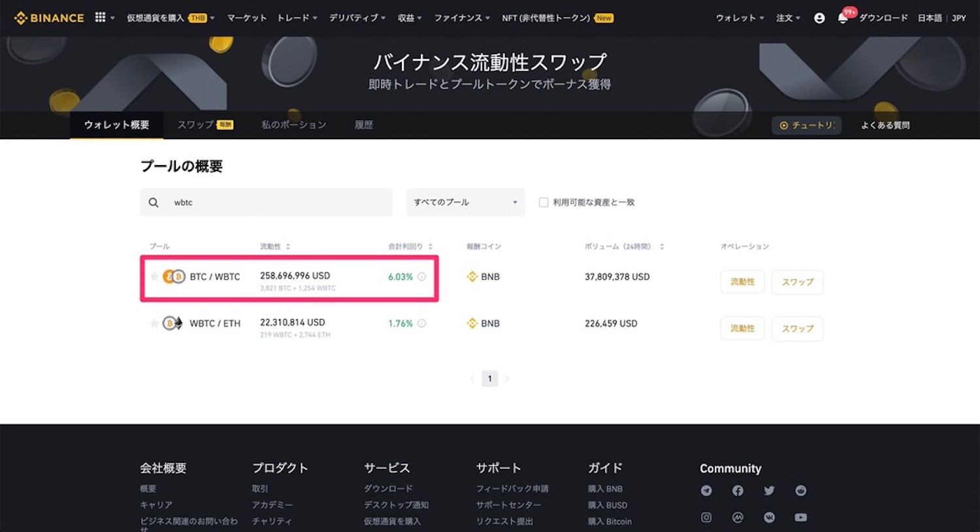Viewport: 980px width, 532px height.
Task: Open the Twitter community icon
Action: point(769,490)
